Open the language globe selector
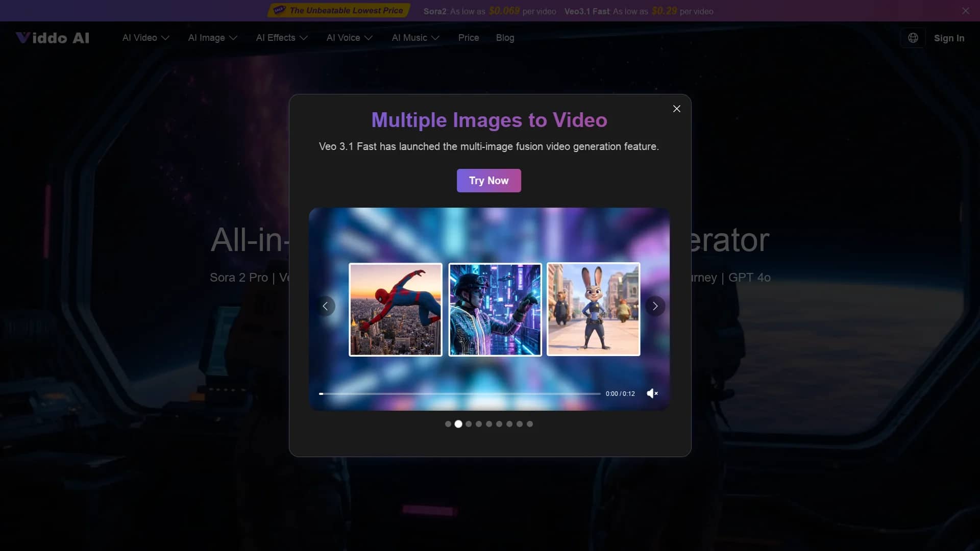This screenshot has width=980, height=551. click(913, 38)
